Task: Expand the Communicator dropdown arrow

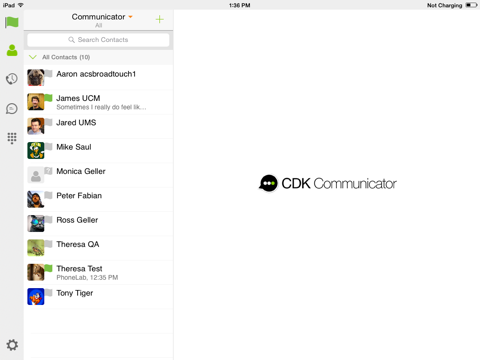Action: point(131,17)
